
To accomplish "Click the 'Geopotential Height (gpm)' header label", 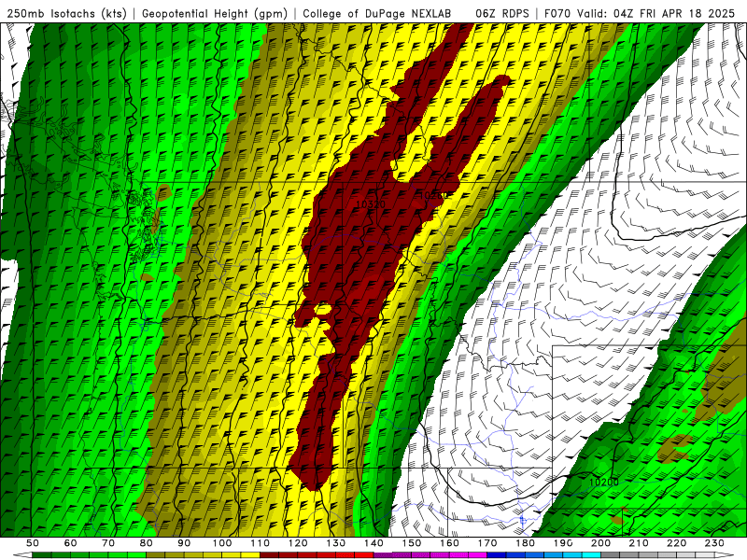I will click(215, 13).
